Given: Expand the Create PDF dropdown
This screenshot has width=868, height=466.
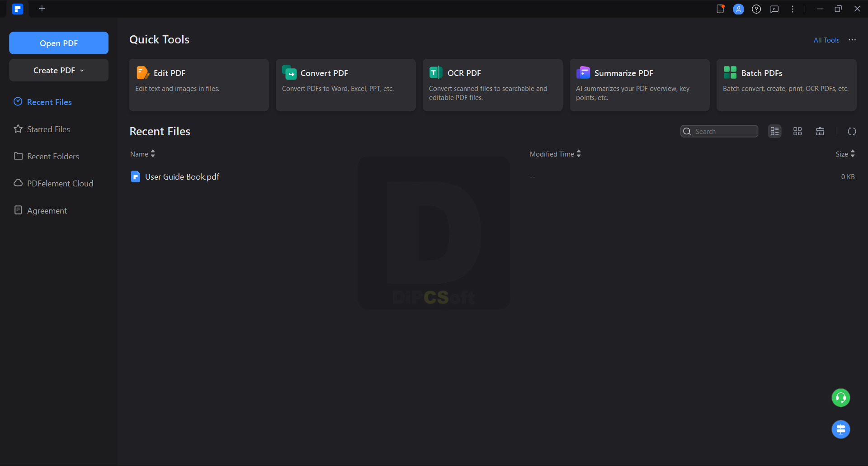Looking at the screenshot, I should click(x=59, y=70).
